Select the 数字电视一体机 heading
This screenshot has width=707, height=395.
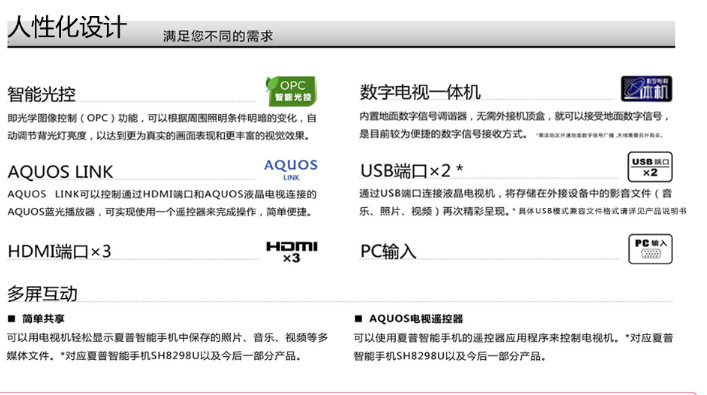(x=420, y=92)
